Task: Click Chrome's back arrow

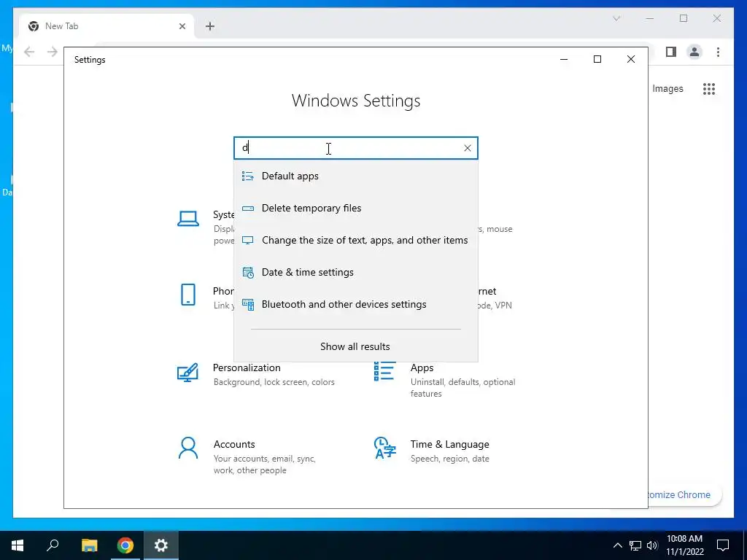Action: (29, 52)
